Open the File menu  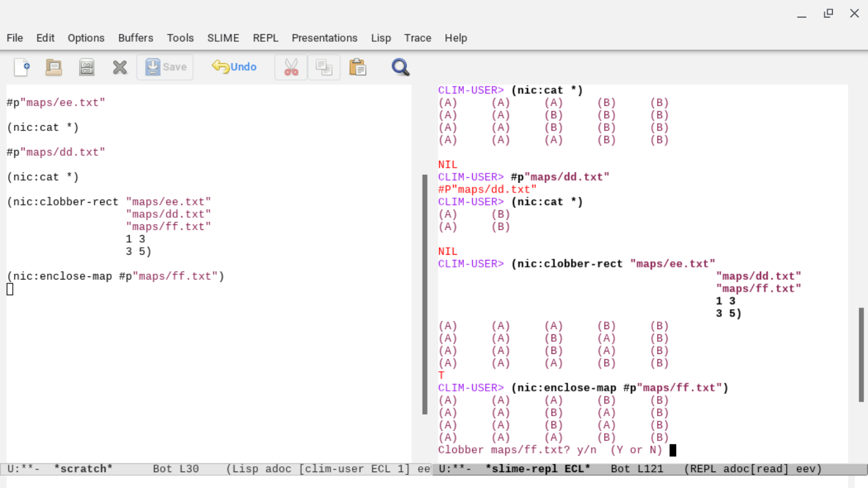15,38
